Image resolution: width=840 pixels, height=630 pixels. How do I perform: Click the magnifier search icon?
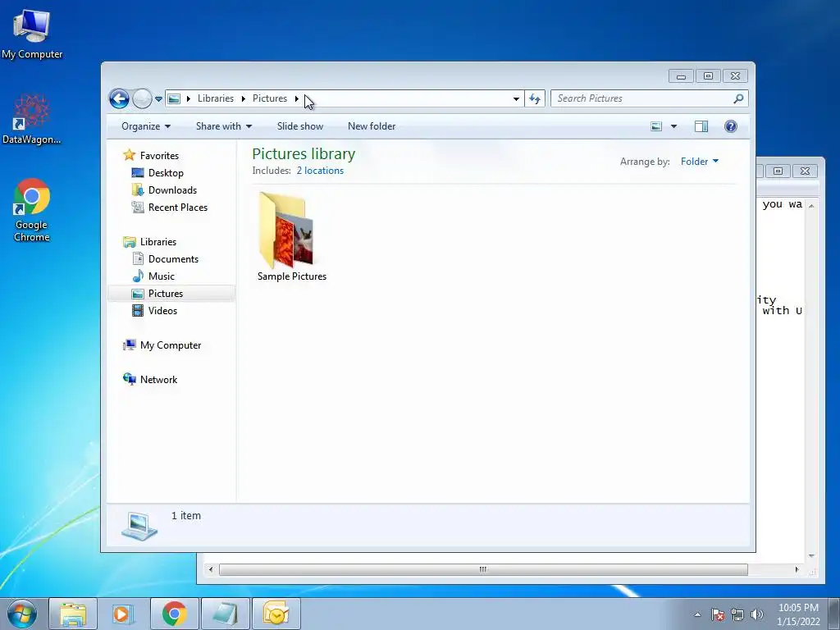coord(738,98)
